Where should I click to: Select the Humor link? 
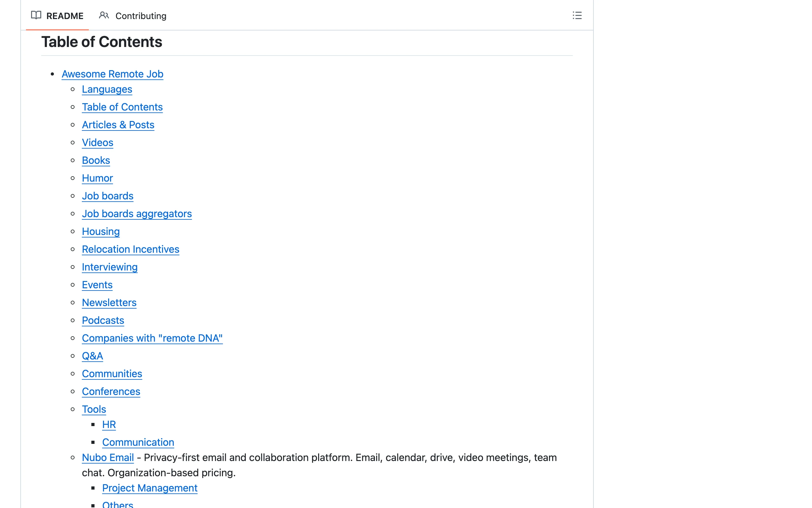tap(97, 178)
